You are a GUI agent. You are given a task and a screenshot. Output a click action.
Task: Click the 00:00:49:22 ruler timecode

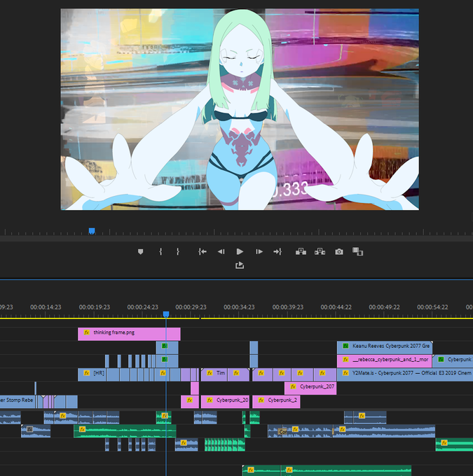[385, 307]
